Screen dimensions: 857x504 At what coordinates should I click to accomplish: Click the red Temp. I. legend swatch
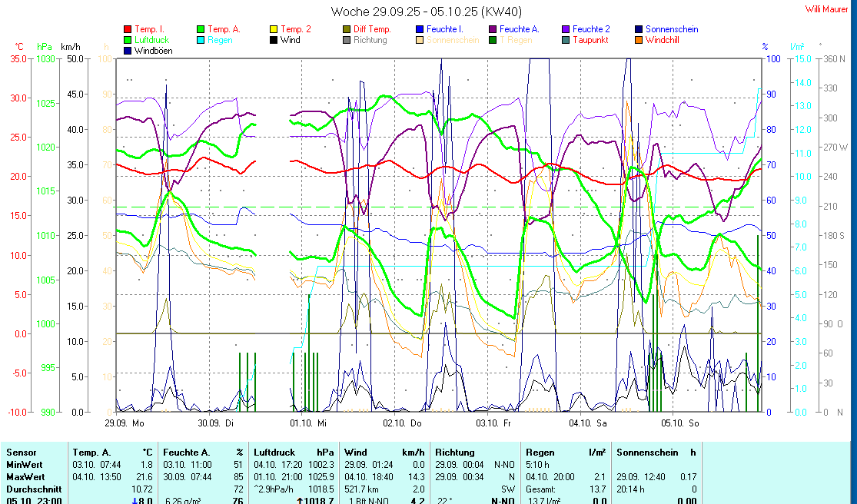[x=128, y=29]
